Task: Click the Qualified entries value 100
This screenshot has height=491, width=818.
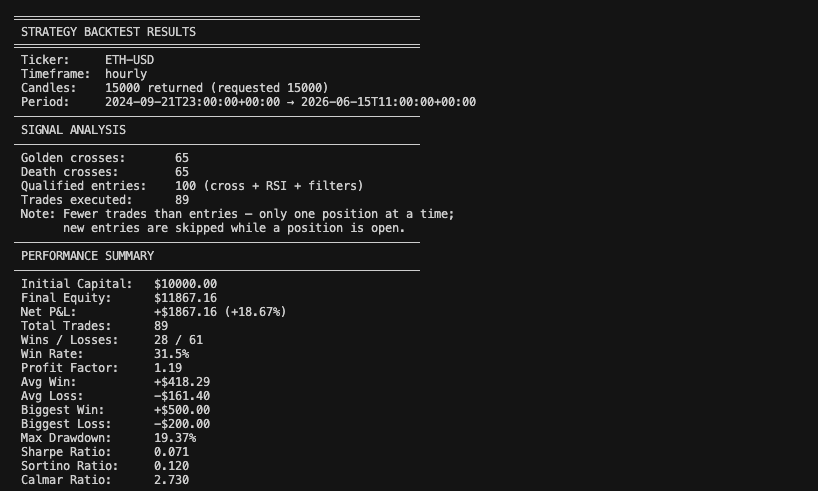Action: pos(185,186)
